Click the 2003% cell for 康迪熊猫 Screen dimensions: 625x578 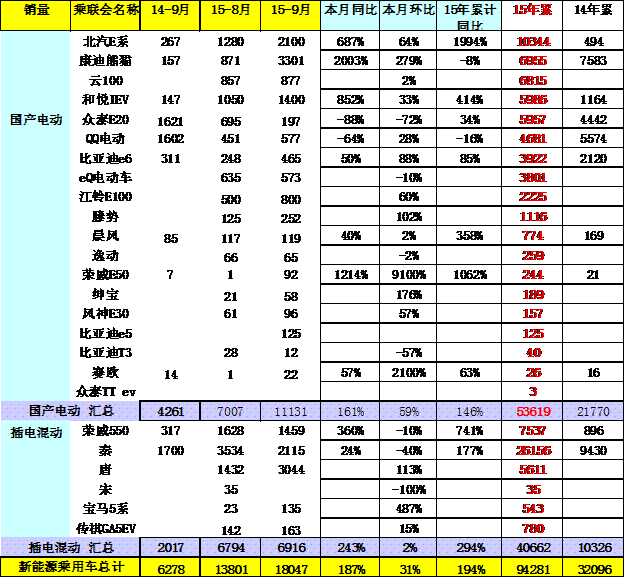pyautogui.click(x=350, y=61)
